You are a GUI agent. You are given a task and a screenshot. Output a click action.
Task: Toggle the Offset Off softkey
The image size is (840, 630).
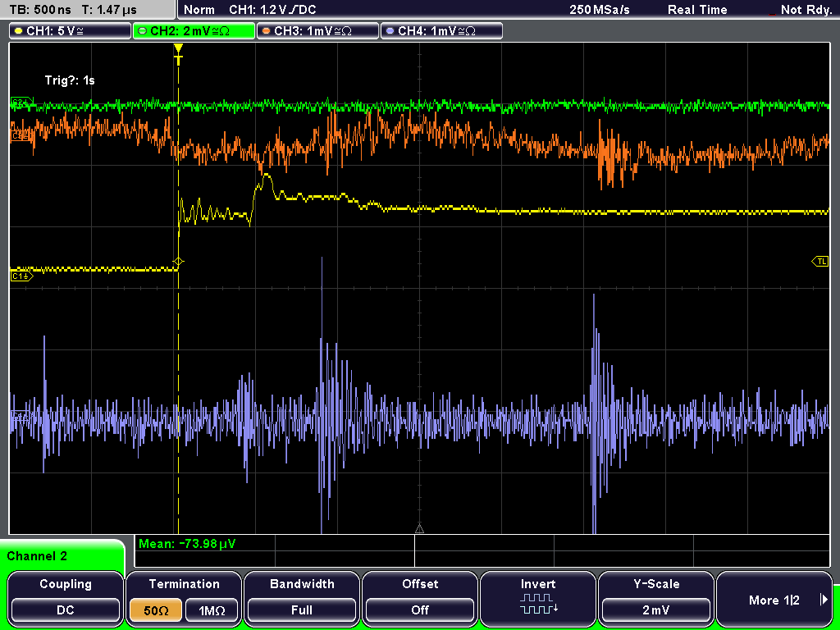pos(420,598)
